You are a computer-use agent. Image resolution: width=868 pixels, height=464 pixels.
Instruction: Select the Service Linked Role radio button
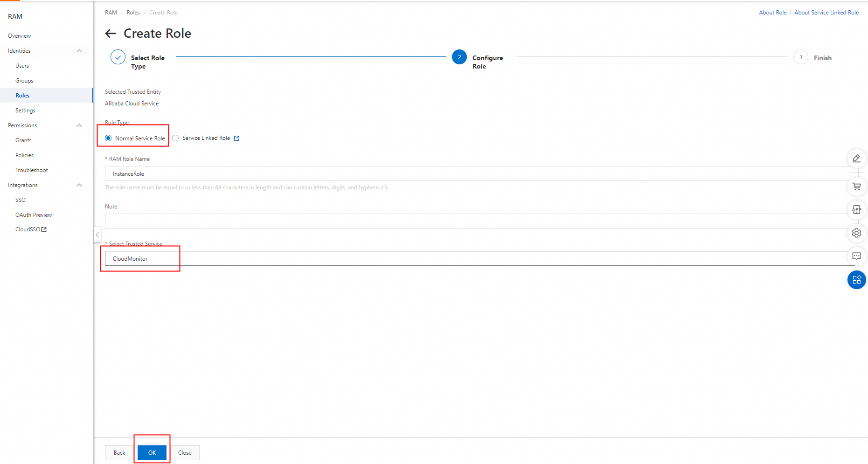click(x=175, y=138)
